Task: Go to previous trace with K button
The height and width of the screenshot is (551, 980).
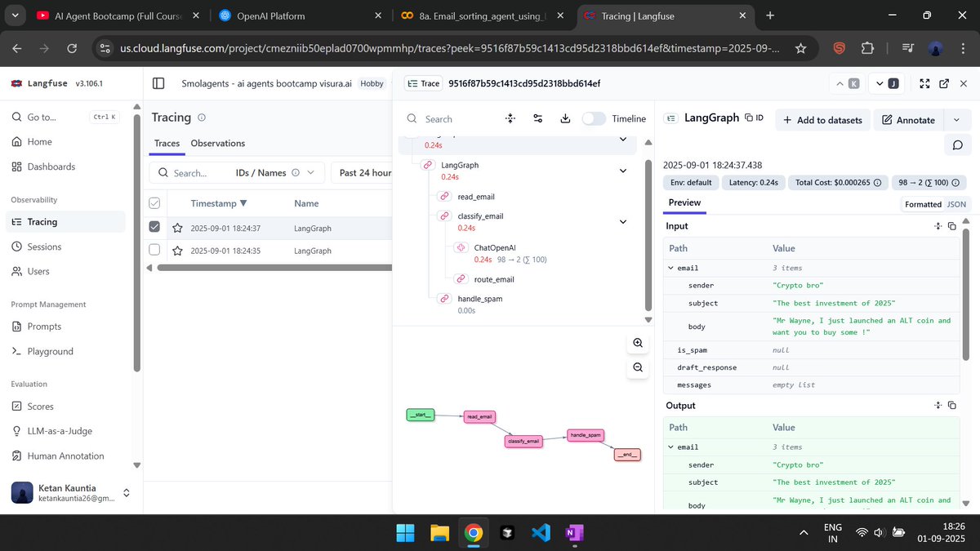Action: pos(847,83)
